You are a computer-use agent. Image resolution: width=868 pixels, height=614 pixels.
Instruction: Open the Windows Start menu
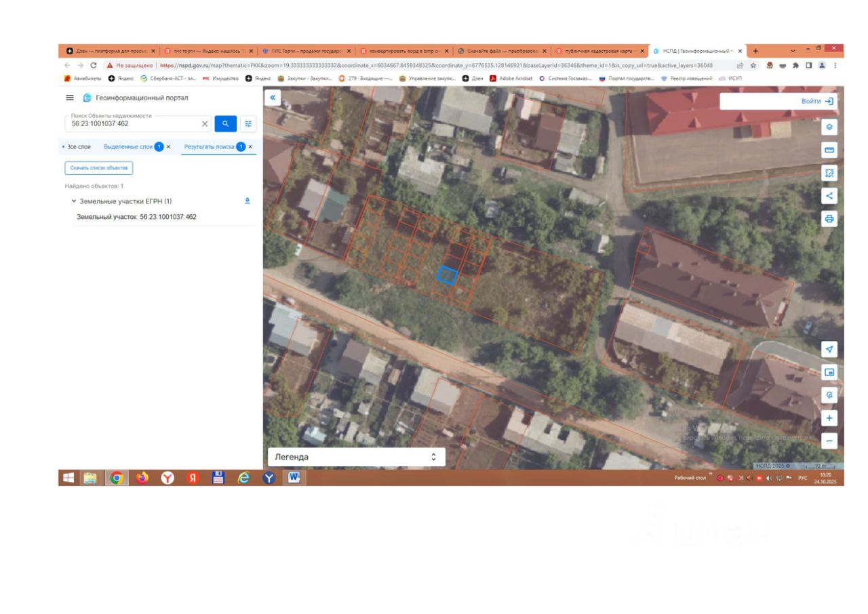tap(68, 478)
